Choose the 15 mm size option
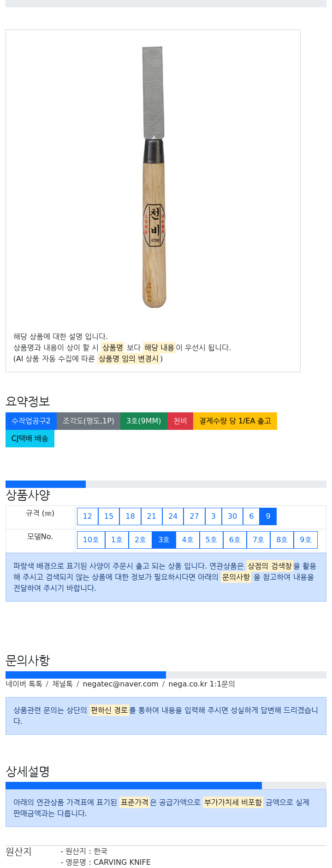The width and height of the screenshot is (332, 868). pos(109,516)
